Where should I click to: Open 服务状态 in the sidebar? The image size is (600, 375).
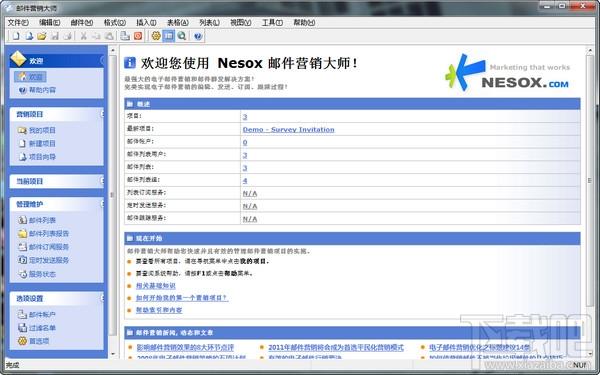click(x=37, y=274)
